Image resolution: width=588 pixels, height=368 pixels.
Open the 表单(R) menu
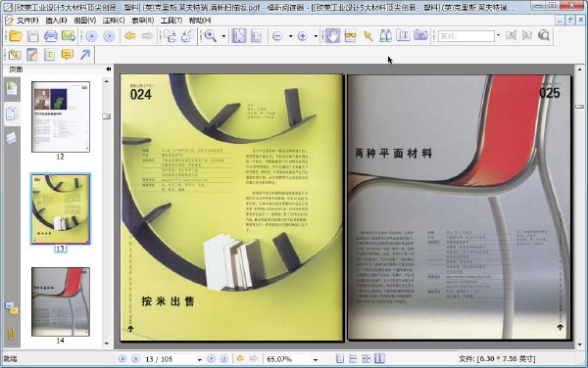(143, 21)
